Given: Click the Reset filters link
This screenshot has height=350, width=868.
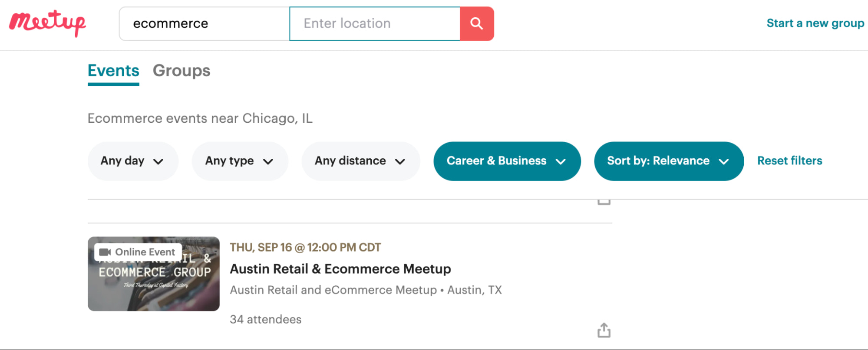Looking at the screenshot, I should (789, 160).
